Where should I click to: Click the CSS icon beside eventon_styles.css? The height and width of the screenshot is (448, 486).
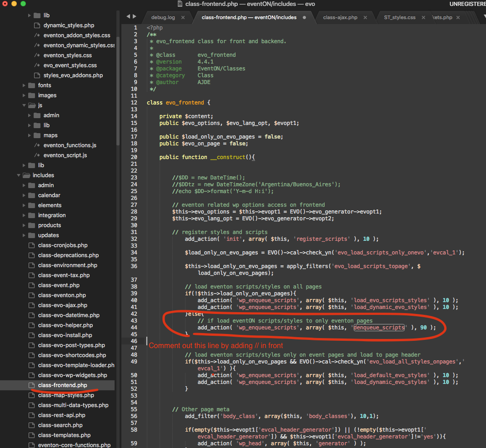37,55
